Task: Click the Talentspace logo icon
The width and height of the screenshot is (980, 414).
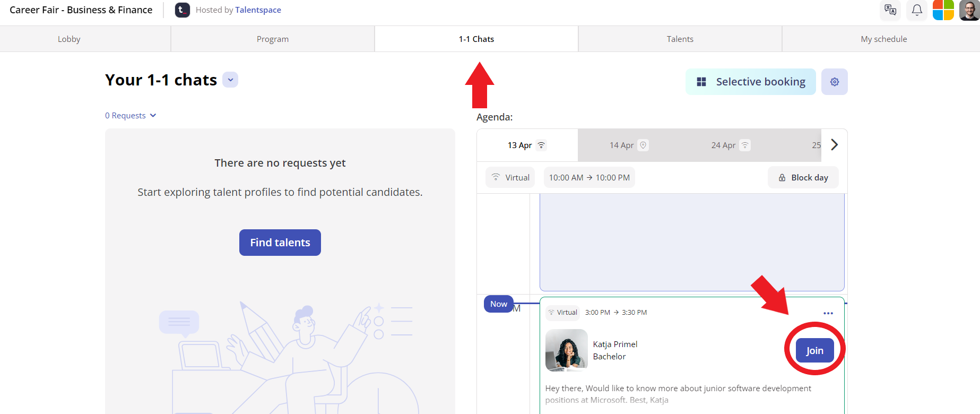Action: click(183, 10)
